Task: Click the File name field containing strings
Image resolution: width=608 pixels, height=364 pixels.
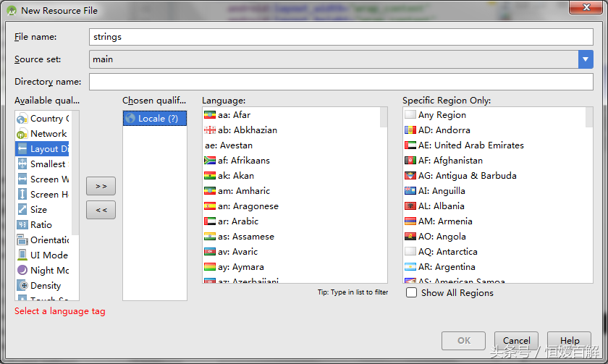Action: point(341,37)
